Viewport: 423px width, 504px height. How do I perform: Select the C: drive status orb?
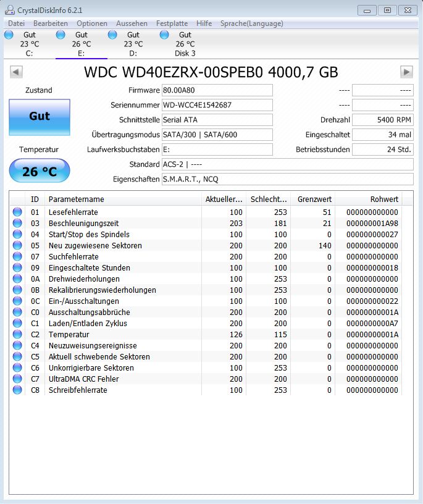click(x=9, y=35)
